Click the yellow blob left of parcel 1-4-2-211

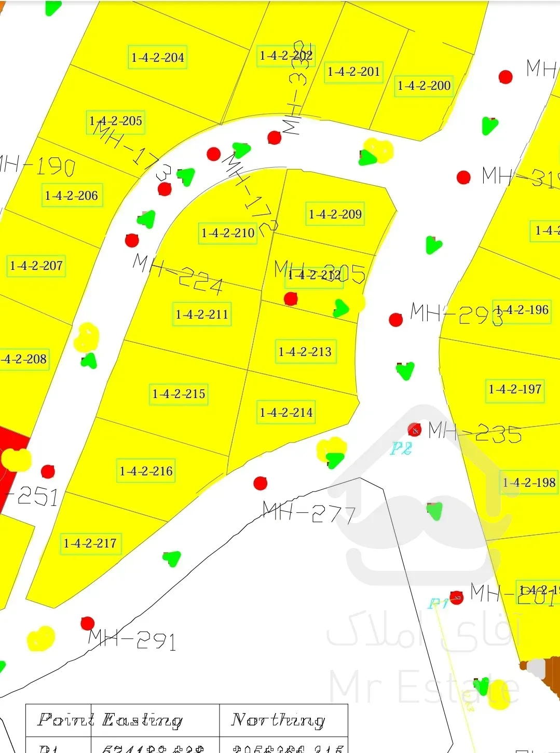86,337
